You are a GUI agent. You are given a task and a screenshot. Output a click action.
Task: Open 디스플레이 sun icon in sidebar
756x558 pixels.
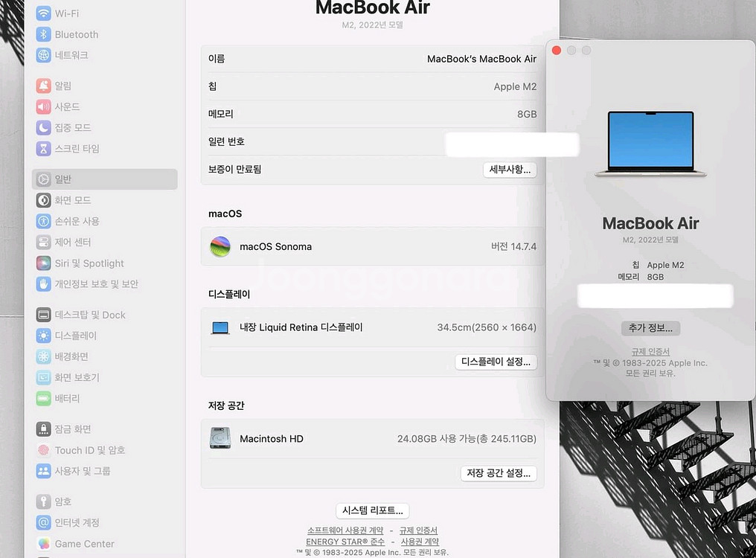pos(43,336)
